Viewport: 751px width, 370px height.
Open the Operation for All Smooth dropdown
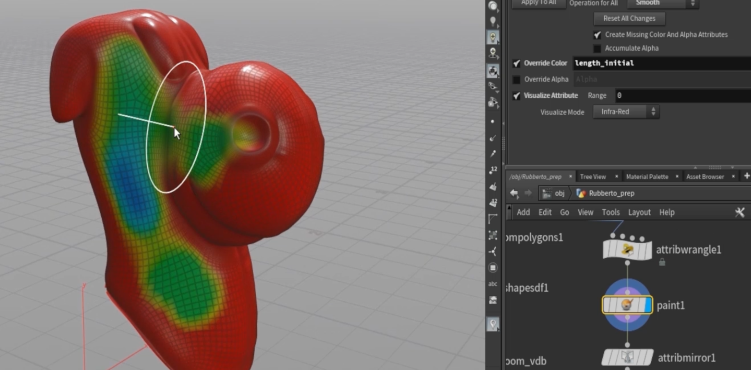click(x=662, y=4)
